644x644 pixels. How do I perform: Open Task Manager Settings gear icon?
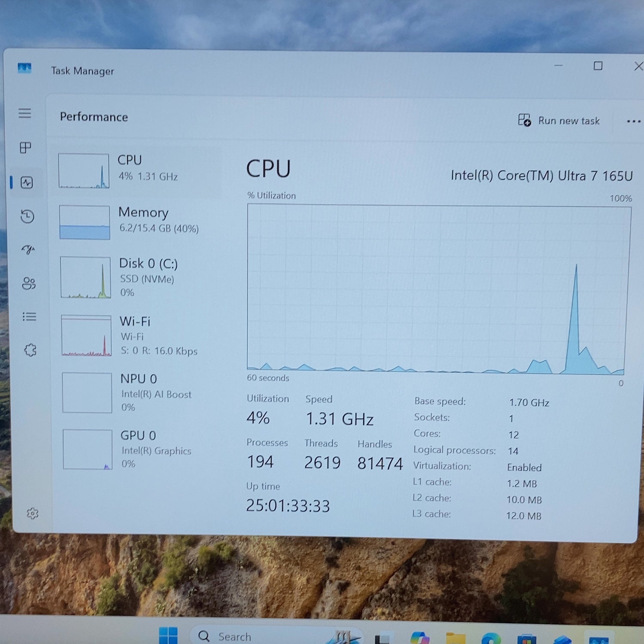click(x=33, y=513)
